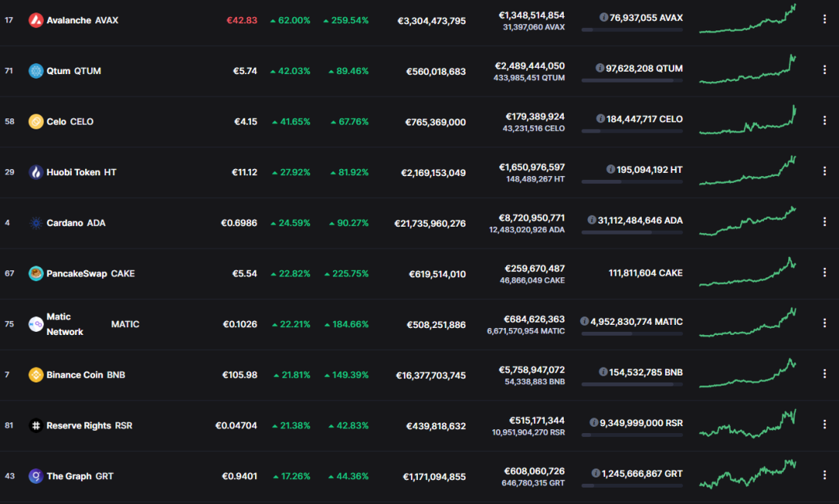Click the Matic Network logo icon
Image resolution: width=839 pixels, height=504 pixels.
tap(36, 324)
